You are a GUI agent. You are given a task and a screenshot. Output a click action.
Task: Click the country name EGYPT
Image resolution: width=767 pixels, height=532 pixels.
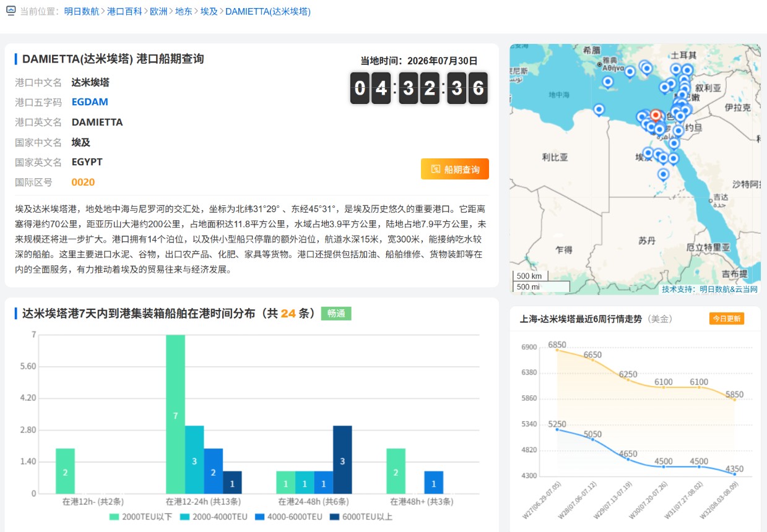point(87,162)
